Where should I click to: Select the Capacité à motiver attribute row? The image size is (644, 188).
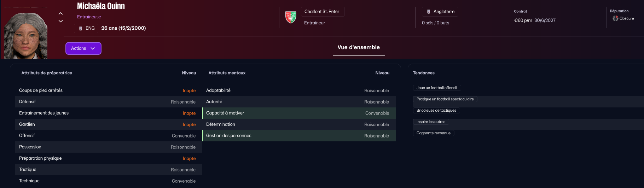pyautogui.click(x=299, y=113)
